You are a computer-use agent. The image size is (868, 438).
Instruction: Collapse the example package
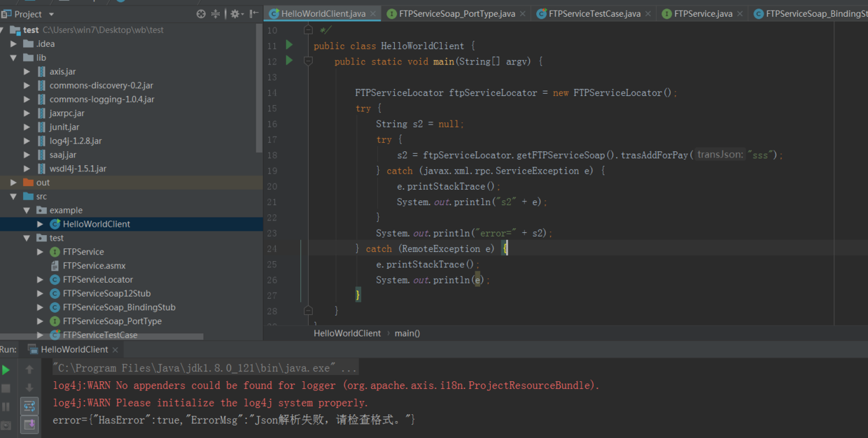pos(27,210)
